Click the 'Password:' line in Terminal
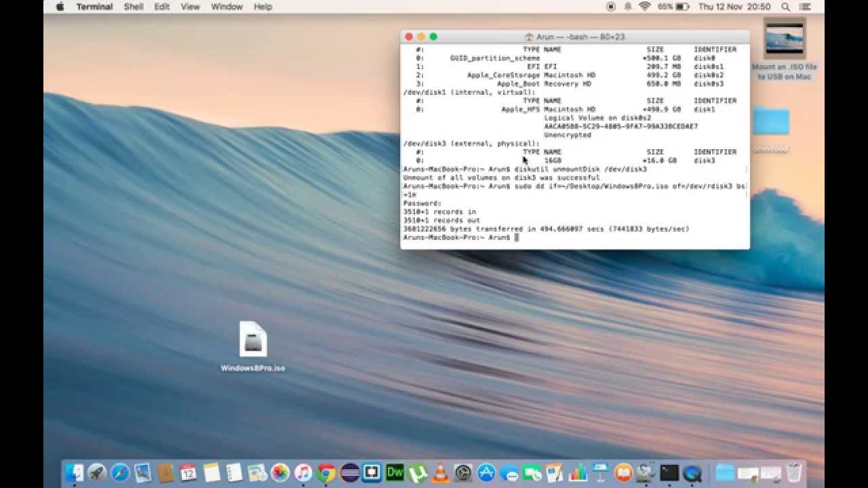868x488 pixels. 422,203
